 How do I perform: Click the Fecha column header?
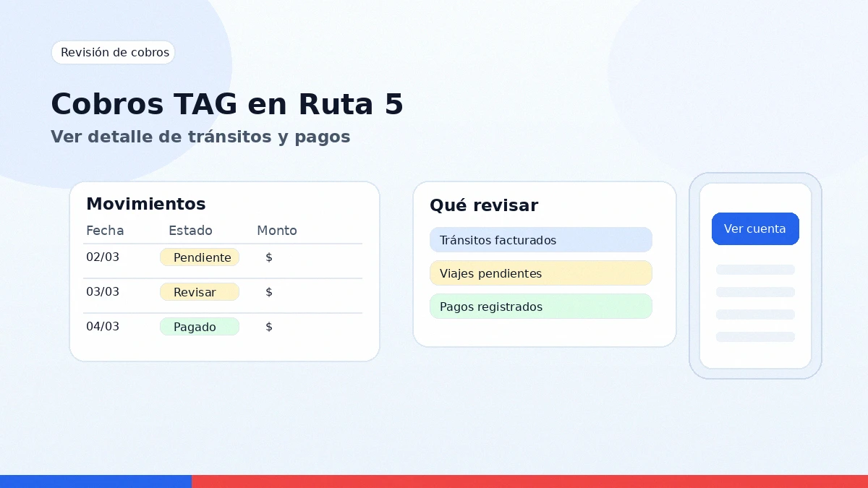tap(105, 231)
